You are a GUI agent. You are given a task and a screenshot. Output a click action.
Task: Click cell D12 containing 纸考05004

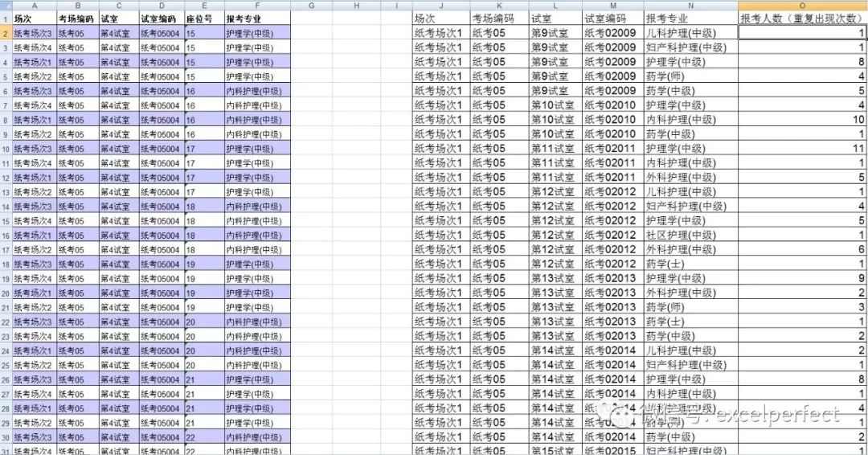coord(162,178)
